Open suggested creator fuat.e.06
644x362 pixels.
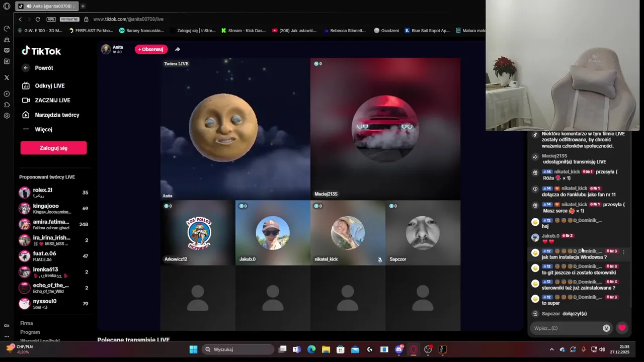[53, 256]
